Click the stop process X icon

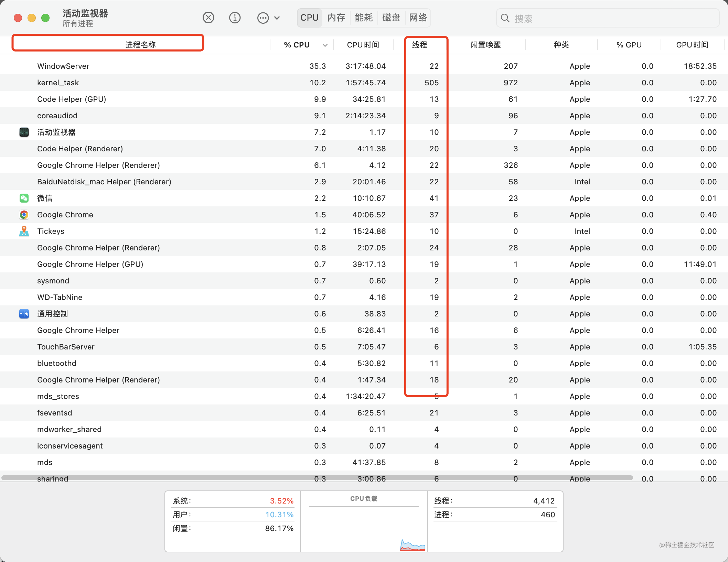[208, 18]
